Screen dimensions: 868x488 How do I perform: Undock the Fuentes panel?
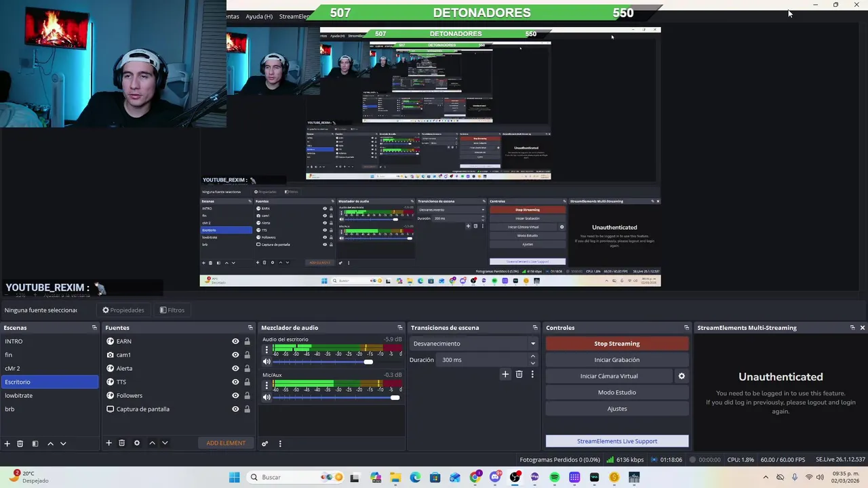pyautogui.click(x=250, y=328)
